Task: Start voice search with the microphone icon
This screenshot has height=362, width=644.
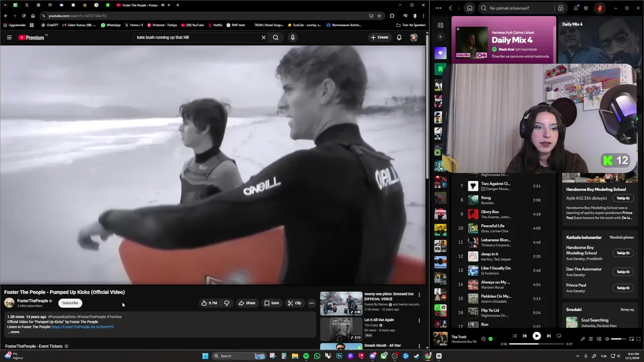Action: 292,37
